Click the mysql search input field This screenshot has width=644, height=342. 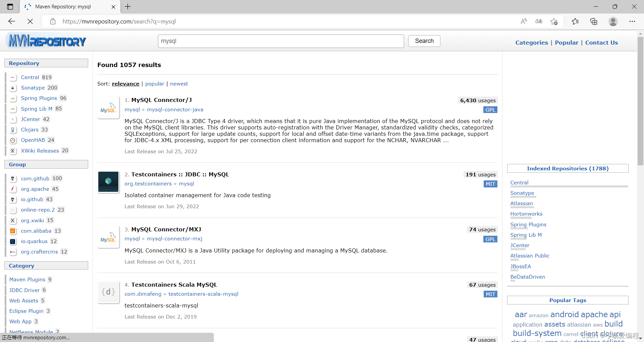(x=281, y=41)
